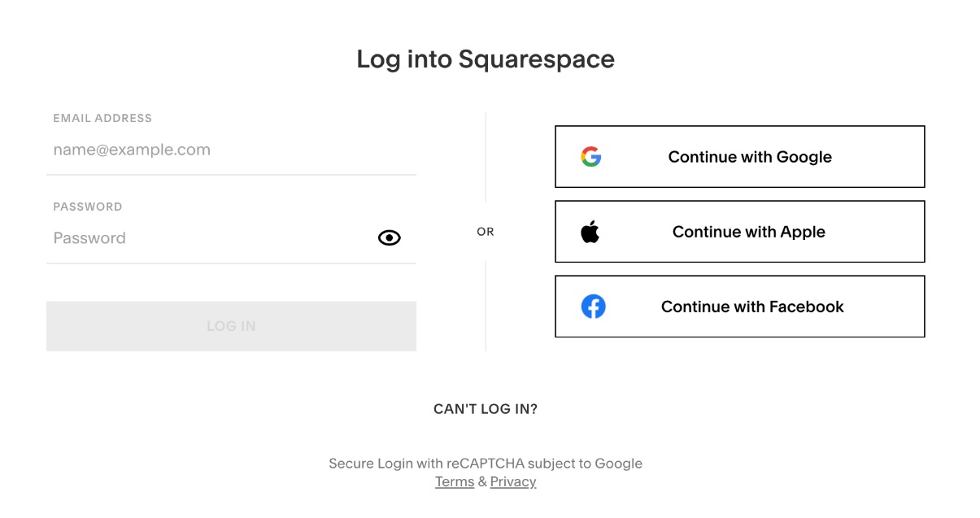Click the OR divider text
Image resolution: width=980 pixels, height=518 pixels.
pyautogui.click(x=486, y=232)
